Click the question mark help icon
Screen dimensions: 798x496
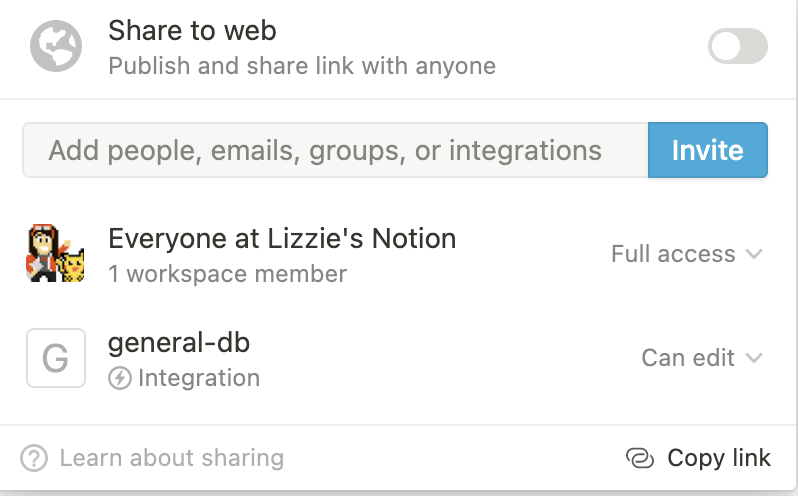[x=35, y=458]
